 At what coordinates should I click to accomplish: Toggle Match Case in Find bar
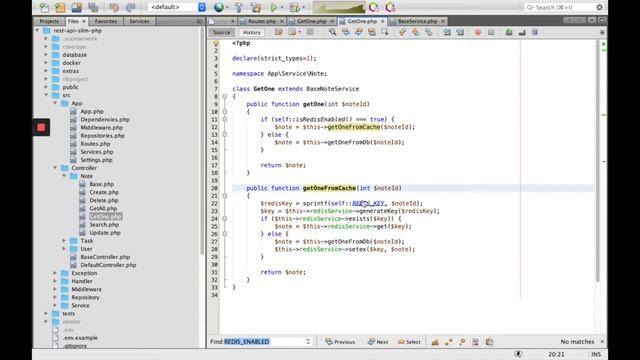(x=436, y=342)
